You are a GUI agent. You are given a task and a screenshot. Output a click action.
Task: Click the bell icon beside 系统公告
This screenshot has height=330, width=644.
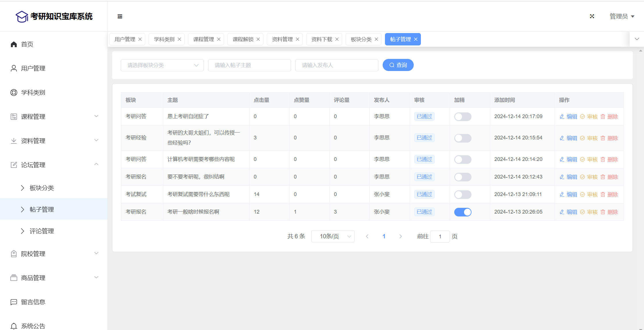(x=14, y=326)
